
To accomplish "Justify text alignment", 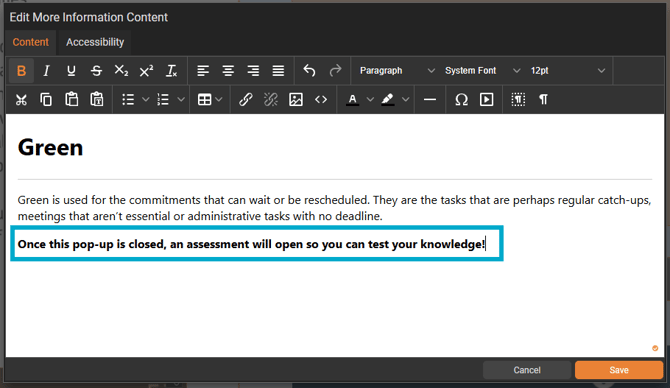I will [x=278, y=71].
